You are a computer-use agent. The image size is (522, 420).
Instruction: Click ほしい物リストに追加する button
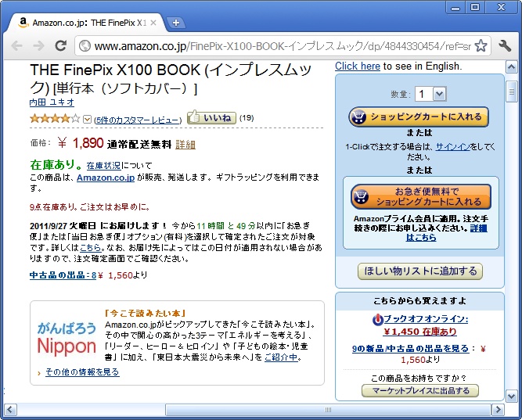pos(420,271)
